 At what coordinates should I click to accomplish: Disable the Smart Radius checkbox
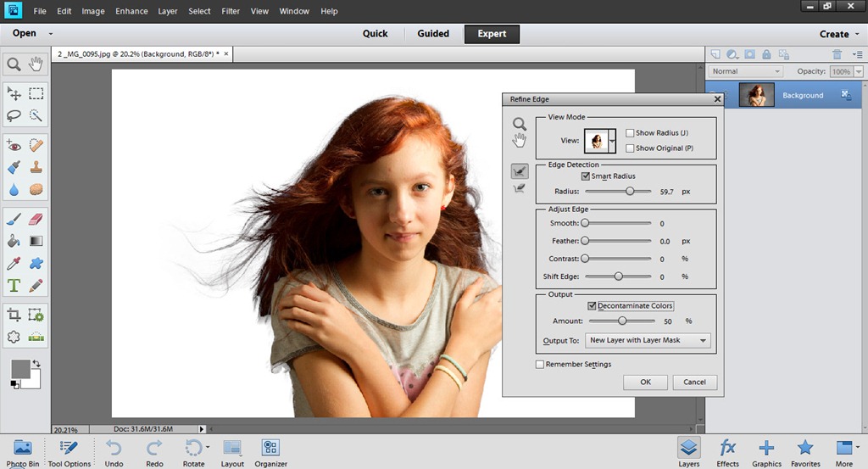(x=586, y=176)
